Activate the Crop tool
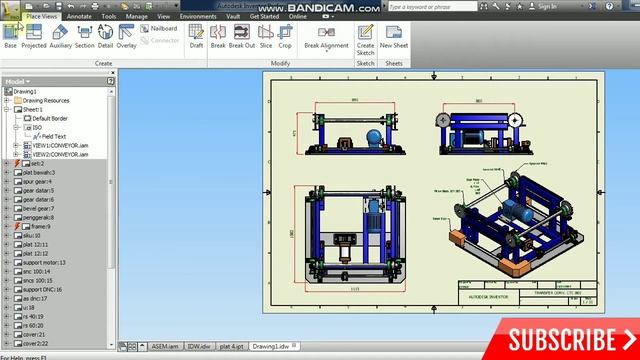This screenshot has height=360, width=640. (285, 37)
